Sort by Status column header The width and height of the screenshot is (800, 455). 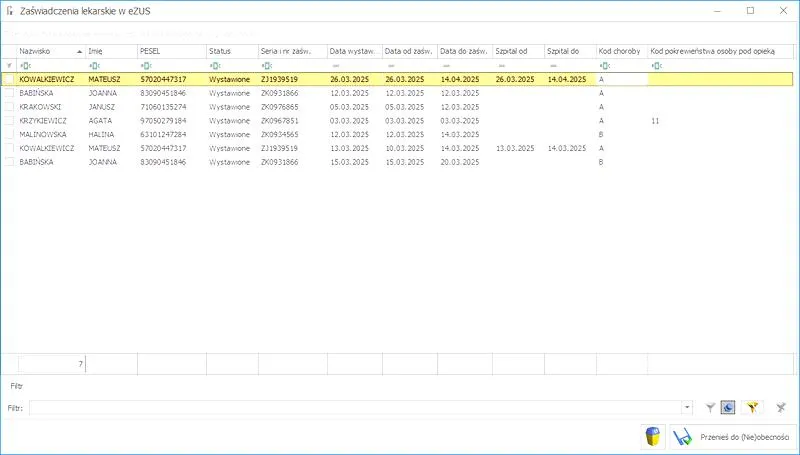[232, 51]
